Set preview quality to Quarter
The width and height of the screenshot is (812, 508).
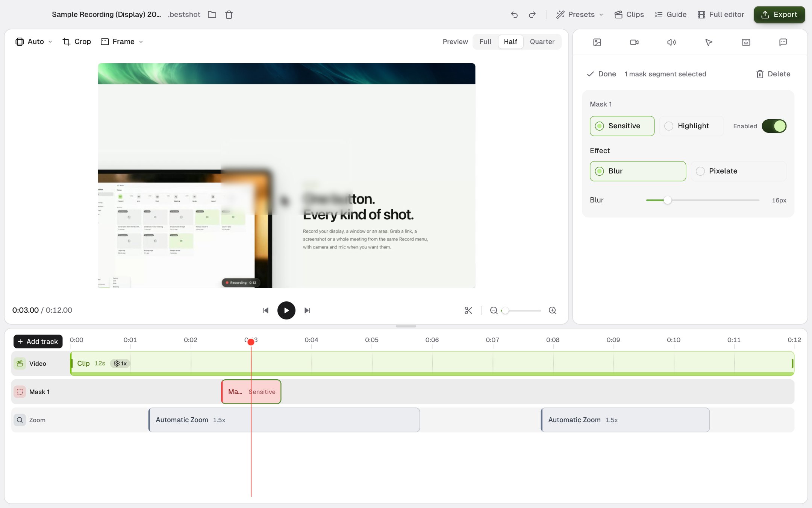[542, 42]
